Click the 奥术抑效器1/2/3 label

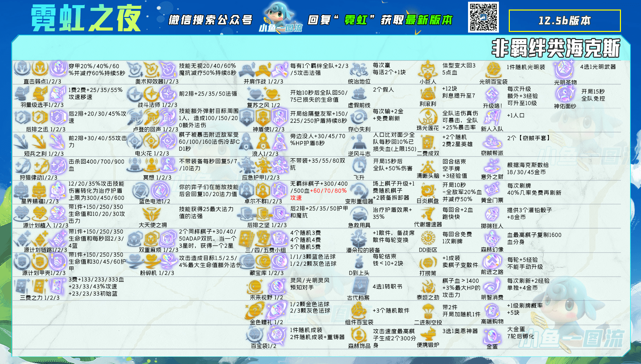[157, 81]
